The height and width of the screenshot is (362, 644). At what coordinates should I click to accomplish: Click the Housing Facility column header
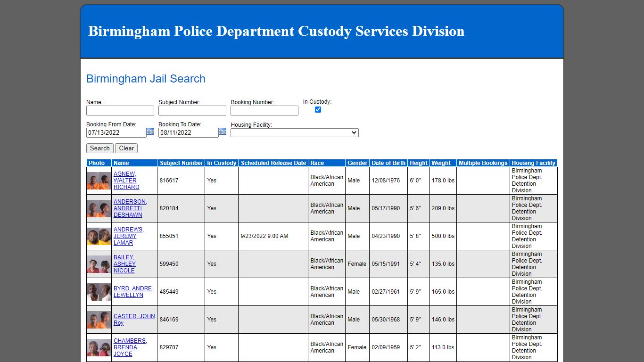tap(534, 163)
